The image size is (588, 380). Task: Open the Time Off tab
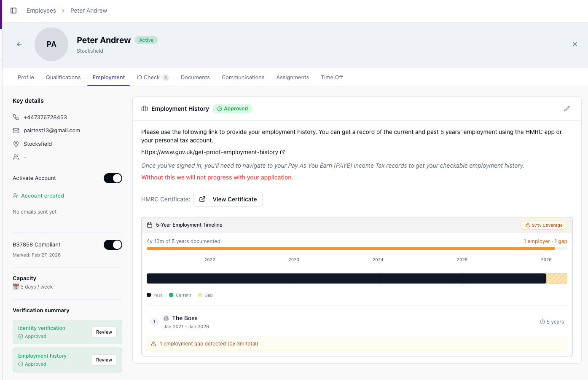tap(332, 78)
